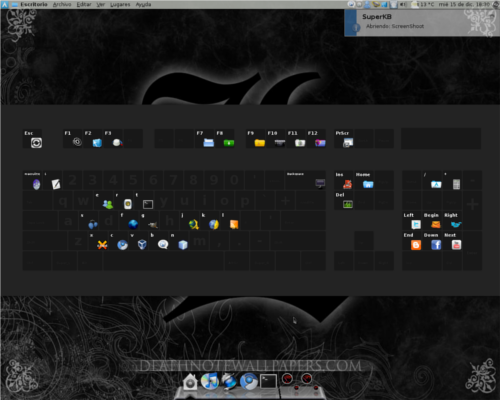Open the Editar menu
The height and width of the screenshot is (400, 500).
click(84, 4)
